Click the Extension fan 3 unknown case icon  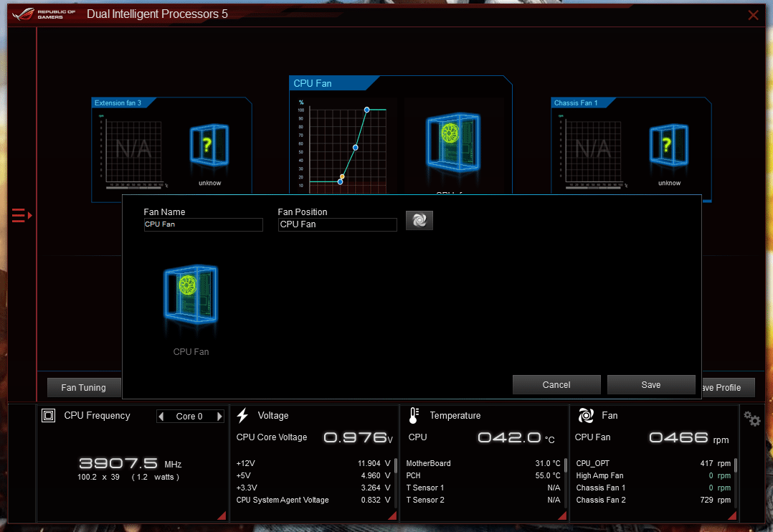[x=209, y=144]
